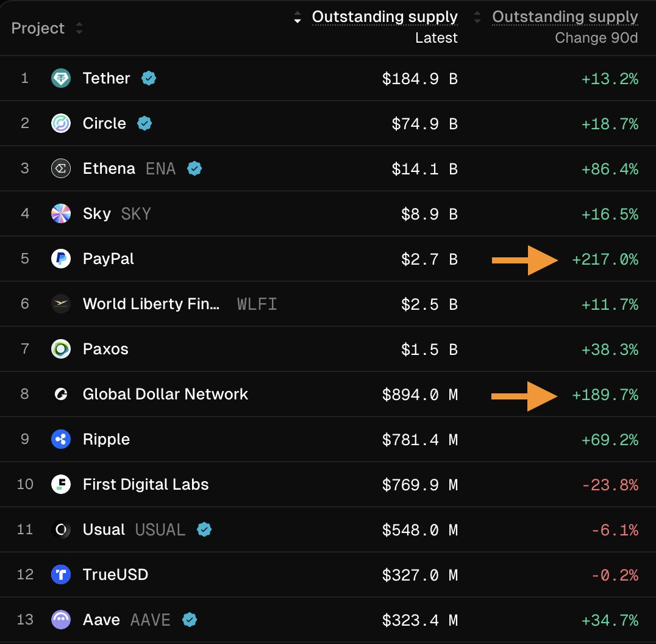Sort by Outstanding supply Latest arrows
Screen dimensions: 656x644
pos(298,18)
